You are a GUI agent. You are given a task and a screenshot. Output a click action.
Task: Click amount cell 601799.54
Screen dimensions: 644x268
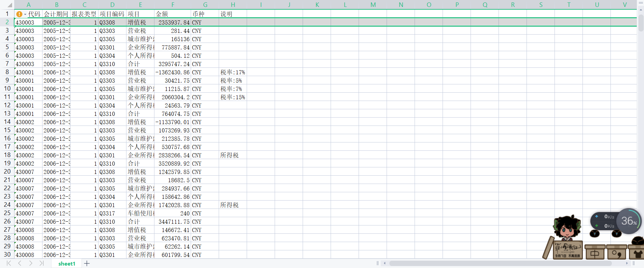tap(173, 255)
